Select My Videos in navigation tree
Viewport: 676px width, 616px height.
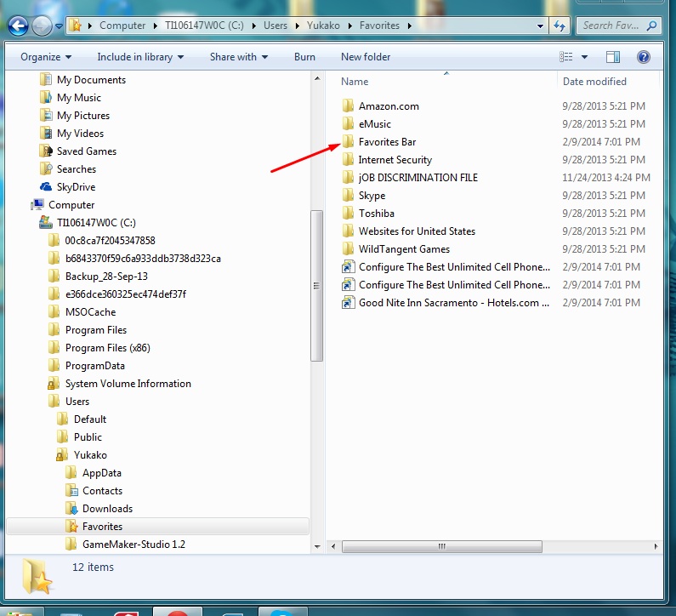[x=80, y=134]
